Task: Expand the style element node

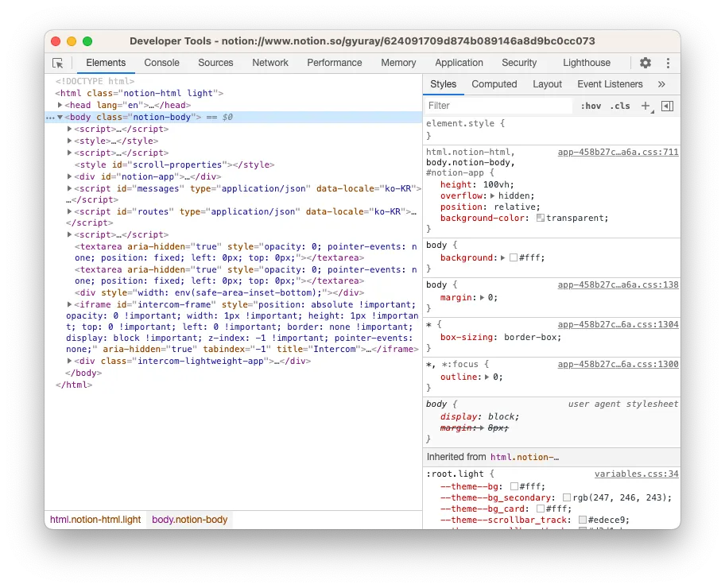Action: click(69, 141)
